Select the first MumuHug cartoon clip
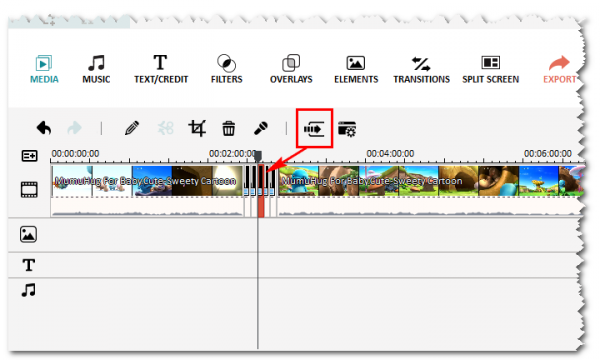600x360 pixels. [147, 181]
